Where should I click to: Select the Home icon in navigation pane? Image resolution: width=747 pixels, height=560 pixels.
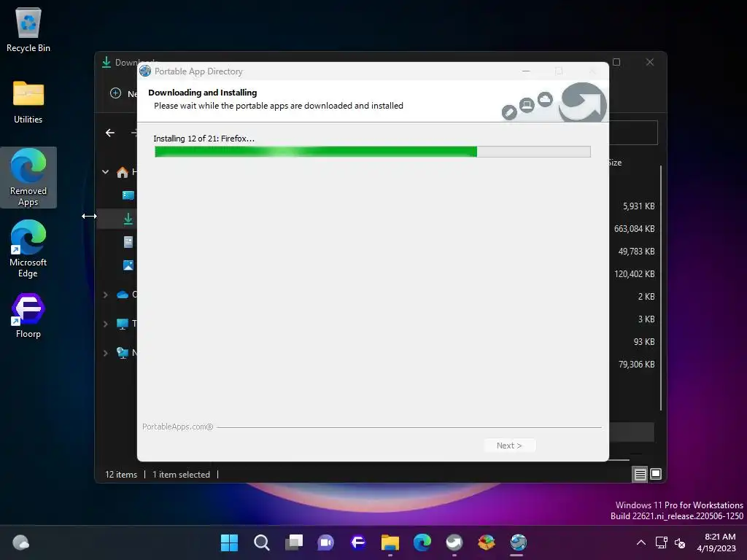(x=123, y=172)
